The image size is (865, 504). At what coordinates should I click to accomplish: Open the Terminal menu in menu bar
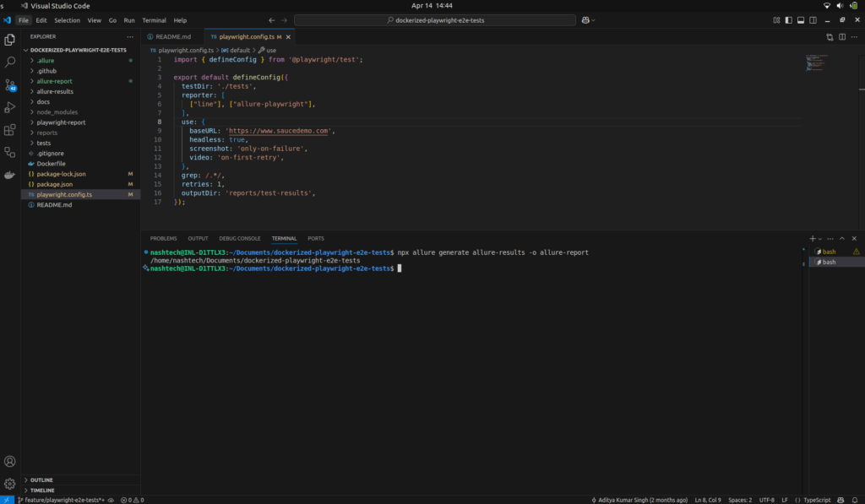click(154, 19)
